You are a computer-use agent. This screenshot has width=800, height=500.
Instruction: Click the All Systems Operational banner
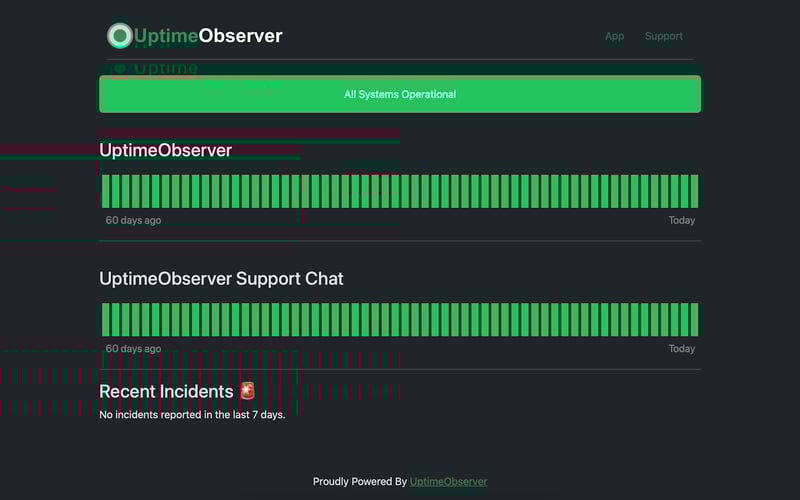coord(400,94)
